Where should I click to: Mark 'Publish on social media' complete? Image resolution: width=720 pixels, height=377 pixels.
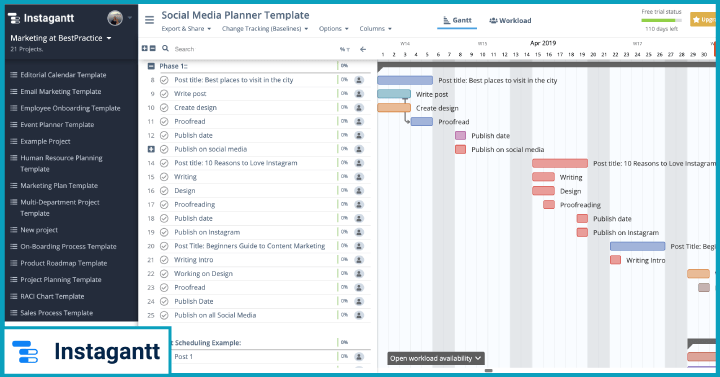[164, 149]
